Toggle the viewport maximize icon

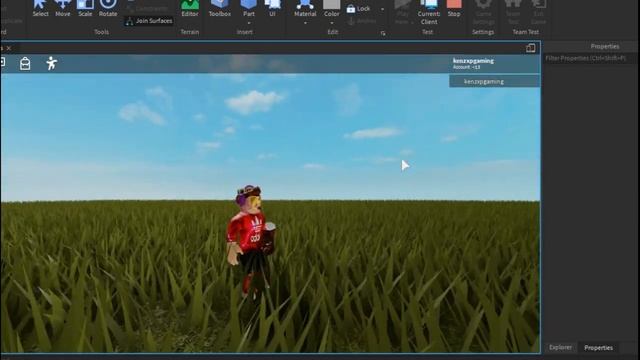click(x=531, y=48)
